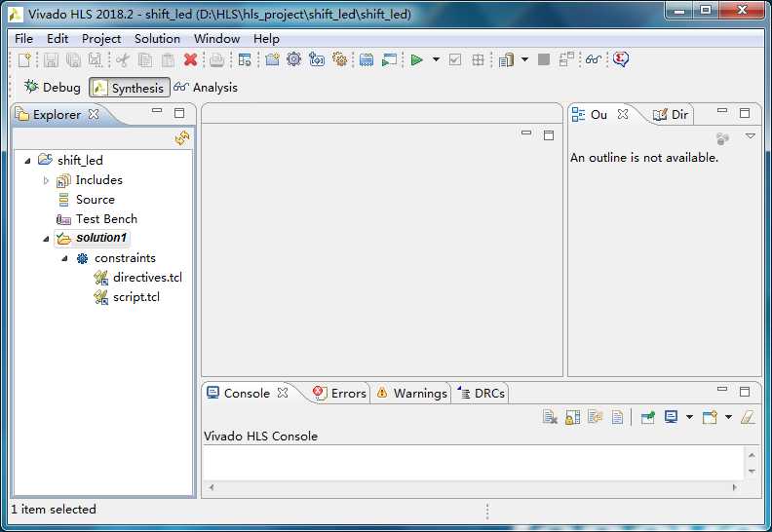Viewport: 772px width, 532px height.
Task: Collapse the shift_led project tree arrow
Action: pos(28,161)
